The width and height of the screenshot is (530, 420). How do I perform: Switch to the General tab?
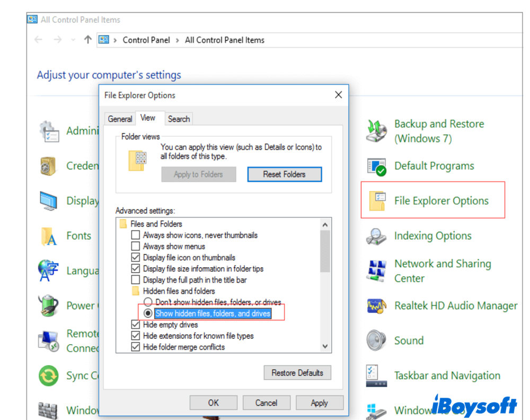[120, 119]
